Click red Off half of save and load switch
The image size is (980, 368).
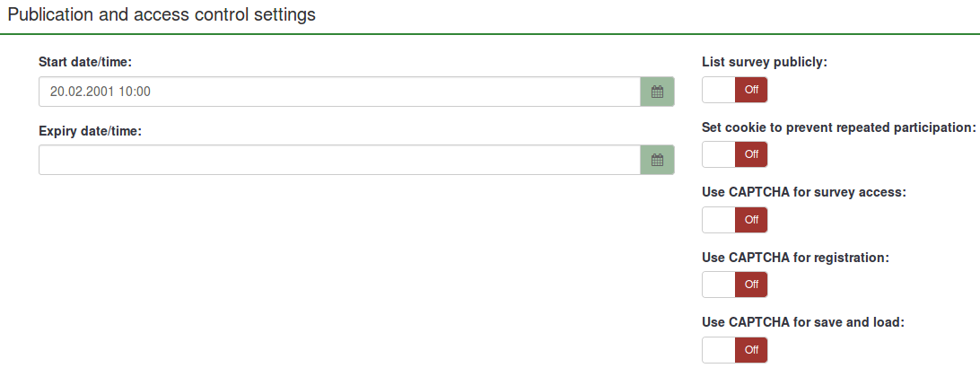[x=751, y=349]
